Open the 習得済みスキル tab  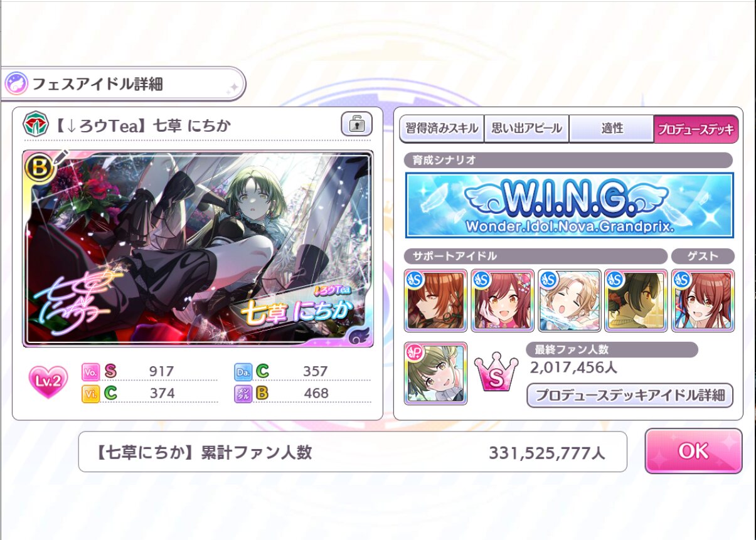pyautogui.click(x=441, y=129)
